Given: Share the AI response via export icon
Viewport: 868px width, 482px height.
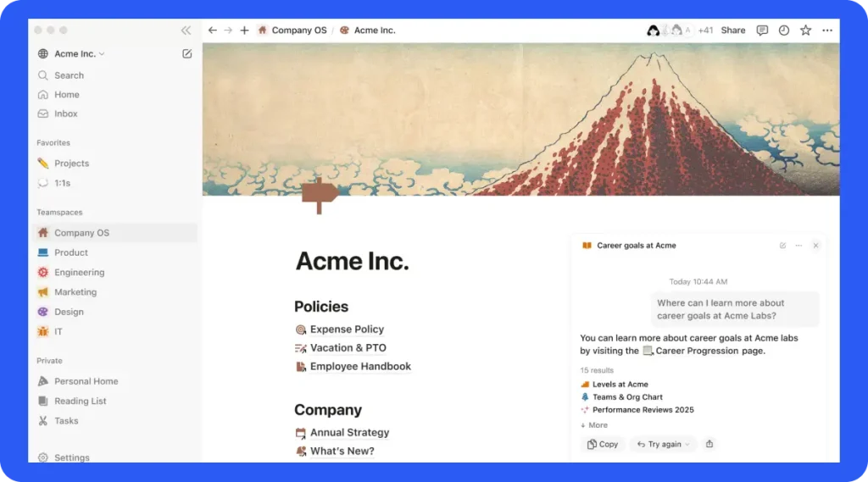Looking at the screenshot, I should pyautogui.click(x=709, y=444).
